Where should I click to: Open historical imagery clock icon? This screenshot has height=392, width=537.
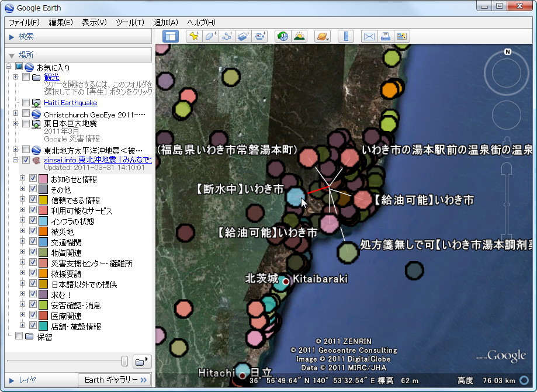pyautogui.click(x=283, y=36)
